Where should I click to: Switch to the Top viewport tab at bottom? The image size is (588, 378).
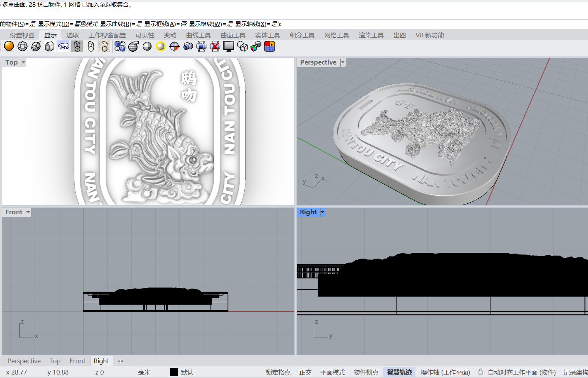coord(55,361)
